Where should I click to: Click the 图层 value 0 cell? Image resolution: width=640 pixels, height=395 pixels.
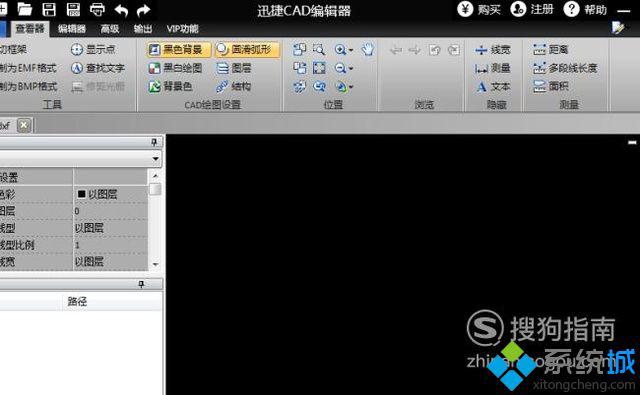110,211
